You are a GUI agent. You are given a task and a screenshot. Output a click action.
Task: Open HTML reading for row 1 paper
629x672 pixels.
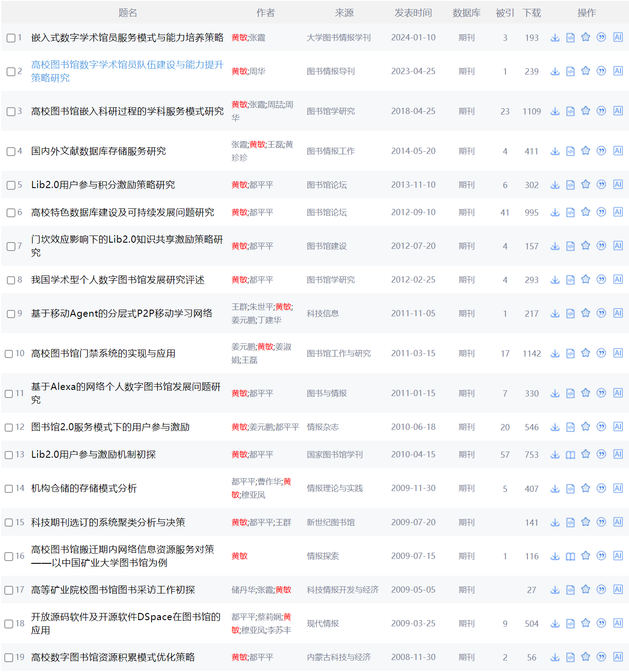click(570, 38)
